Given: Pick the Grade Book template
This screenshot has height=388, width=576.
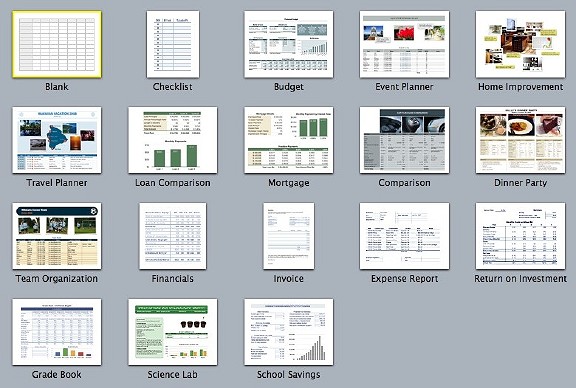Looking at the screenshot, I should (x=57, y=332).
